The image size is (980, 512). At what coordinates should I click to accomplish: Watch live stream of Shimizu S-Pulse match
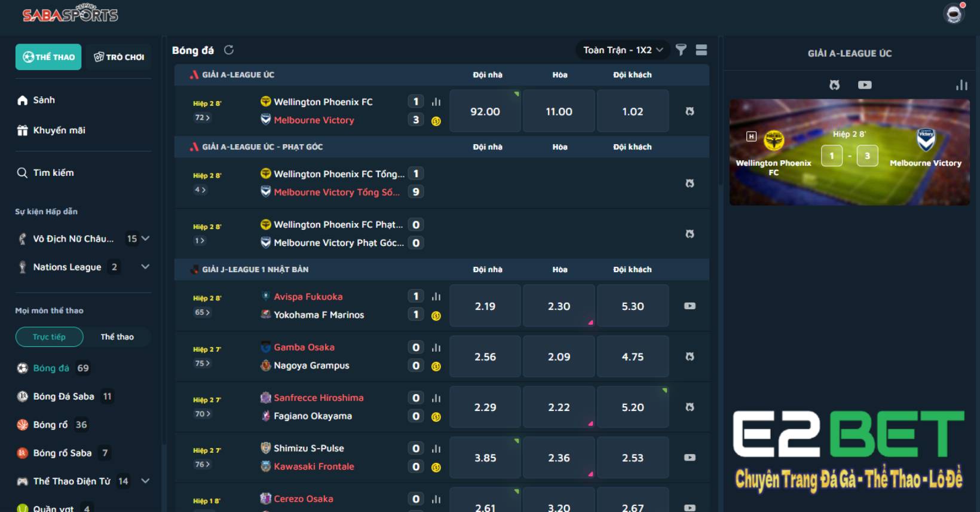[x=690, y=458]
